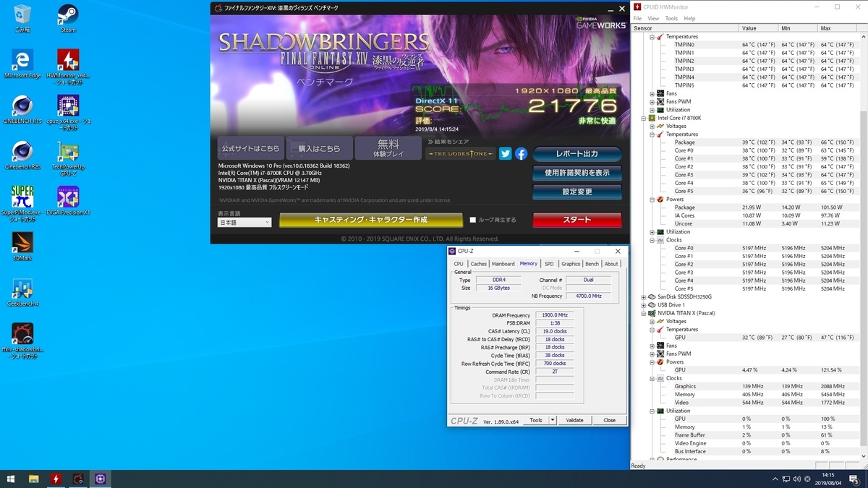Switch to the CPU tab in CPU-Z
Screen dimensions: 868x488
coord(459,264)
